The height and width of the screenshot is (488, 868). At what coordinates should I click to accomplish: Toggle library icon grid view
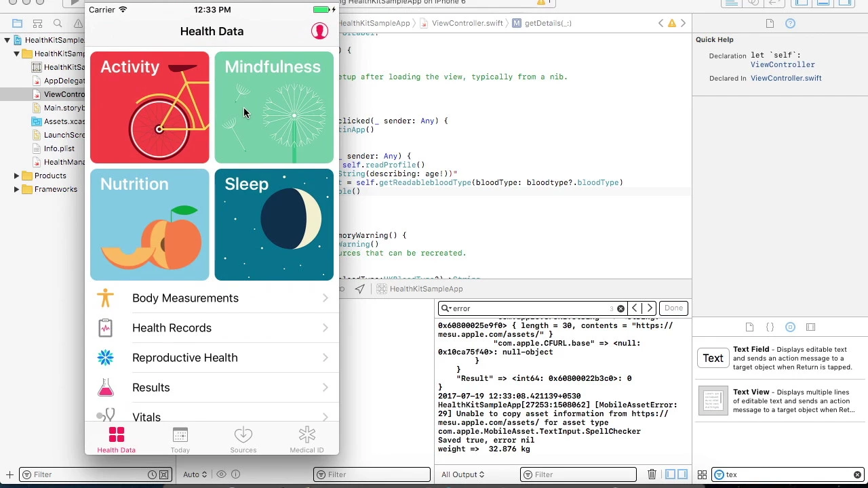tap(702, 474)
